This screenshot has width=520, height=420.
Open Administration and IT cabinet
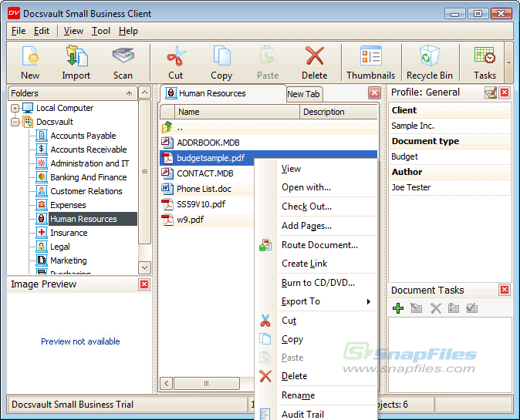[89, 163]
